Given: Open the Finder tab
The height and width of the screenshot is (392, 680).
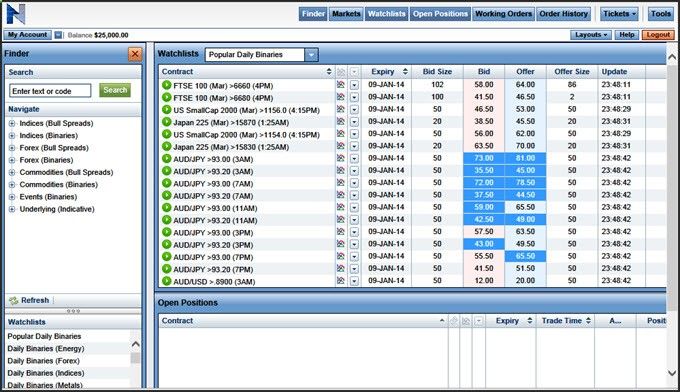Looking at the screenshot, I should (x=313, y=14).
